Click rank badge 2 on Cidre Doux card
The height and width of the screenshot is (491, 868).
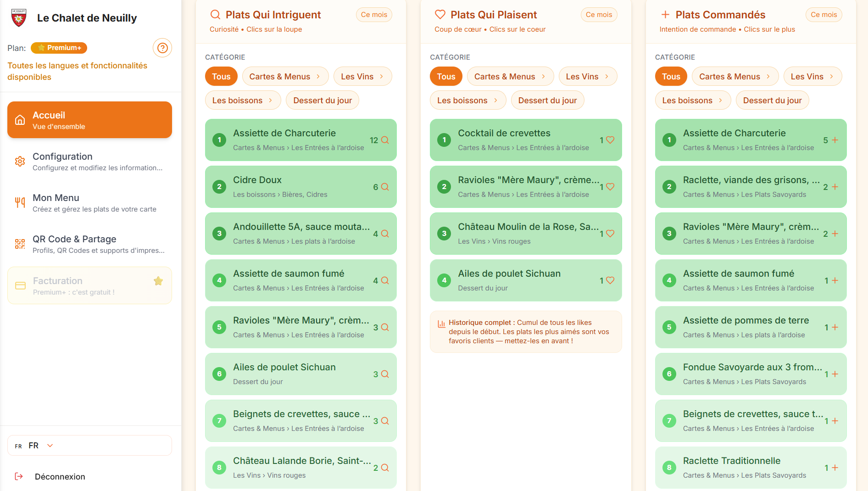(x=219, y=187)
